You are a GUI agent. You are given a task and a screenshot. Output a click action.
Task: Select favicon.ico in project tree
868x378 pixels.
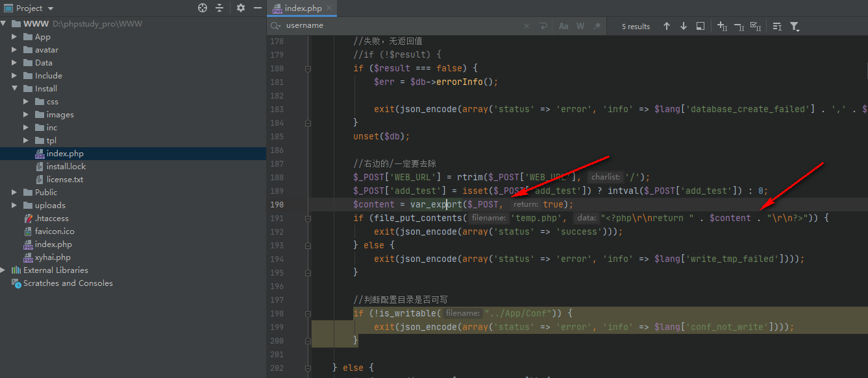(x=55, y=231)
